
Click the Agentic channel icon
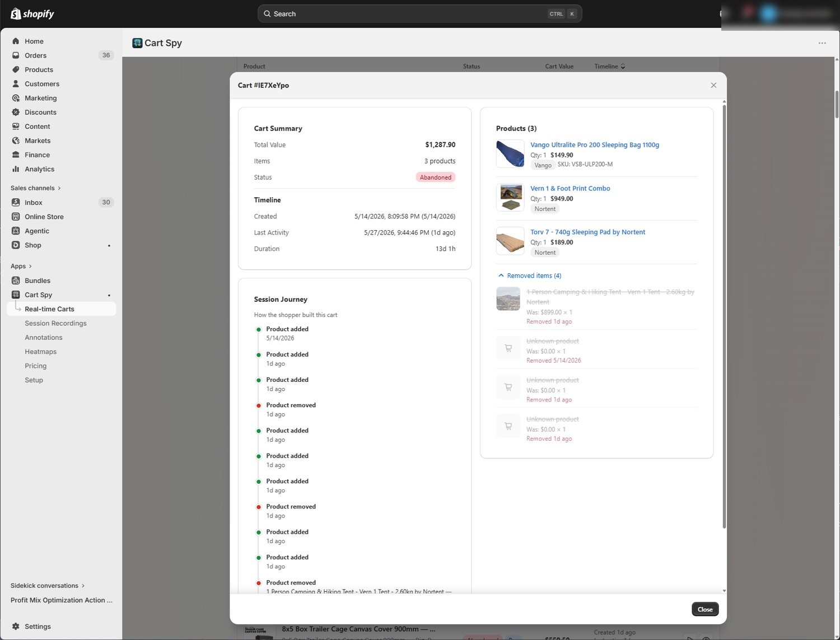(16, 231)
